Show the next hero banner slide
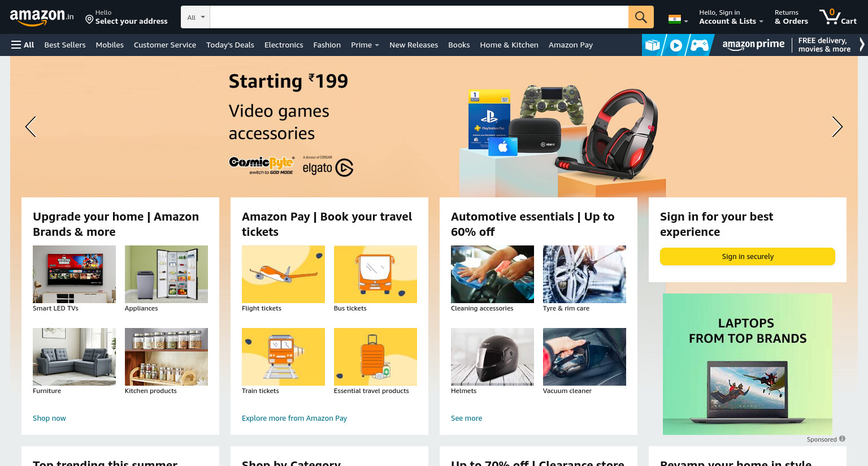This screenshot has height=466, width=868. [837, 127]
